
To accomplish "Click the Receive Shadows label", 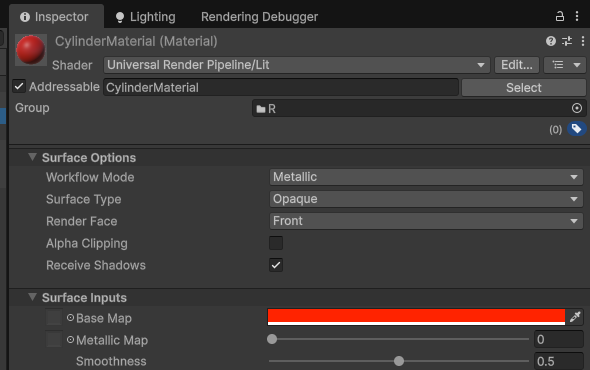I will pos(96,265).
